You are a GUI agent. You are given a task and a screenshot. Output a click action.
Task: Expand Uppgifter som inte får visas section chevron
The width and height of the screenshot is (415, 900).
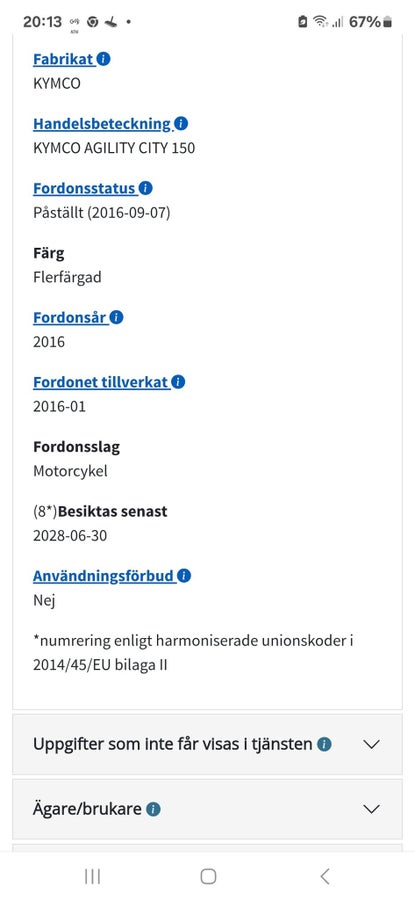(x=372, y=744)
